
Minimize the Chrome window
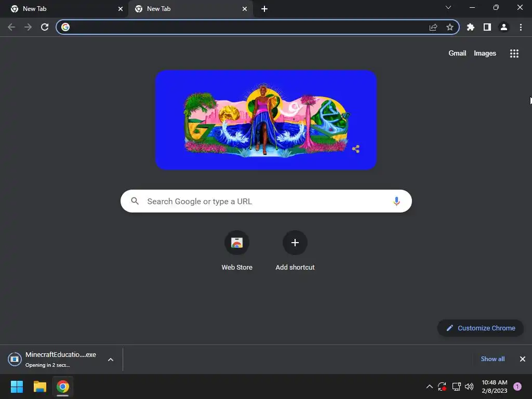tap(472, 7)
